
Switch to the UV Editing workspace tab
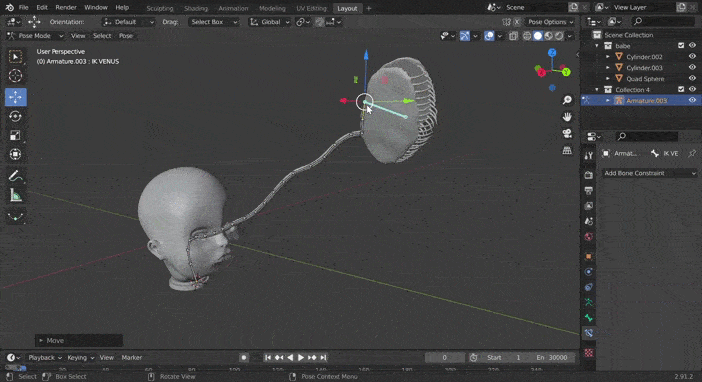311,8
